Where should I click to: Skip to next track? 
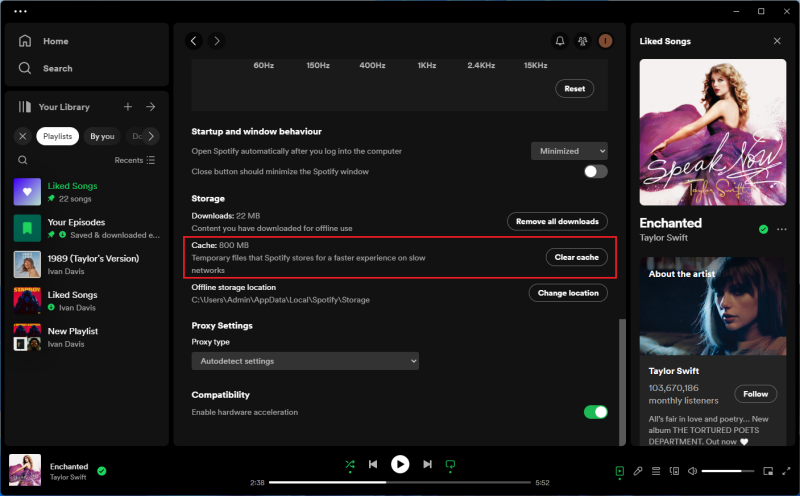(428, 464)
